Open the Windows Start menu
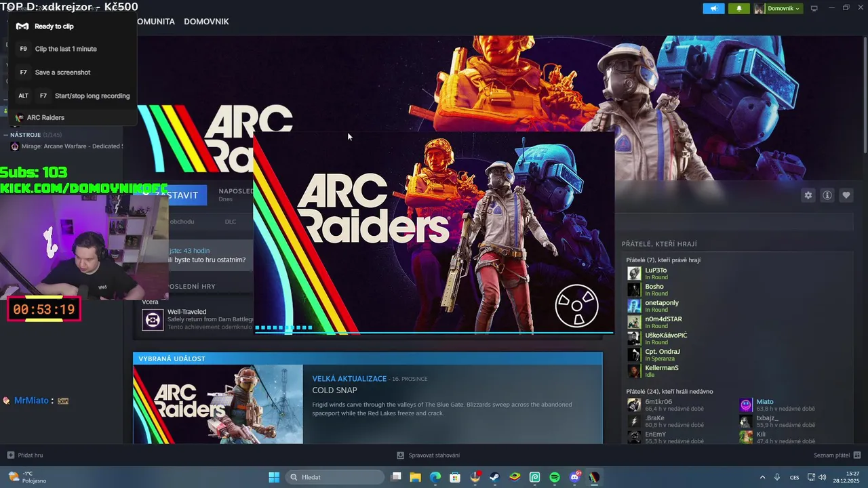Screen dimensions: 868x488 point(274,477)
